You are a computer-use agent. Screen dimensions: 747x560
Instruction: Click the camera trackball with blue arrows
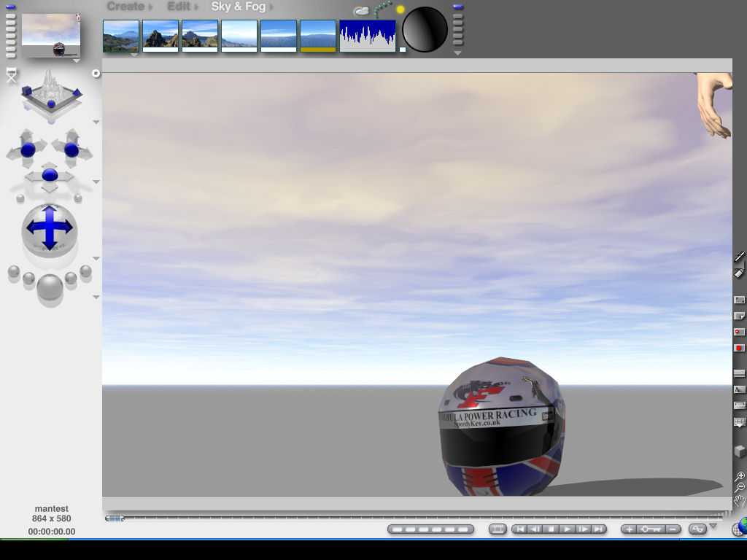pyautogui.click(x=50, y=231)
